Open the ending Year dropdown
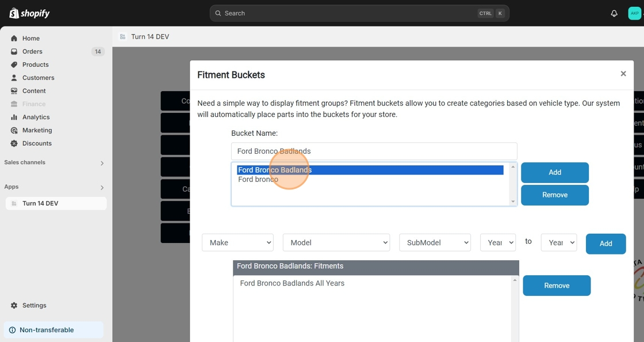 point(558,242)
